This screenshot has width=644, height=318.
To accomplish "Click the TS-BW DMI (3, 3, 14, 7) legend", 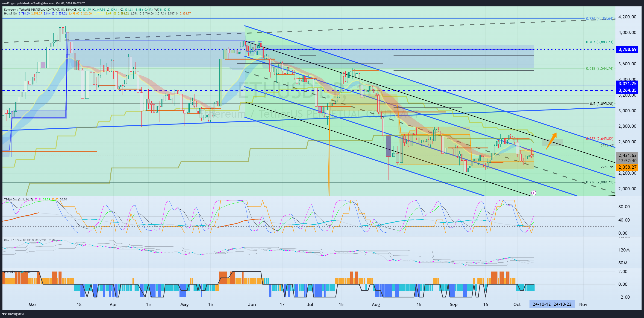I will pyautogui.click(x=18, y=199).
